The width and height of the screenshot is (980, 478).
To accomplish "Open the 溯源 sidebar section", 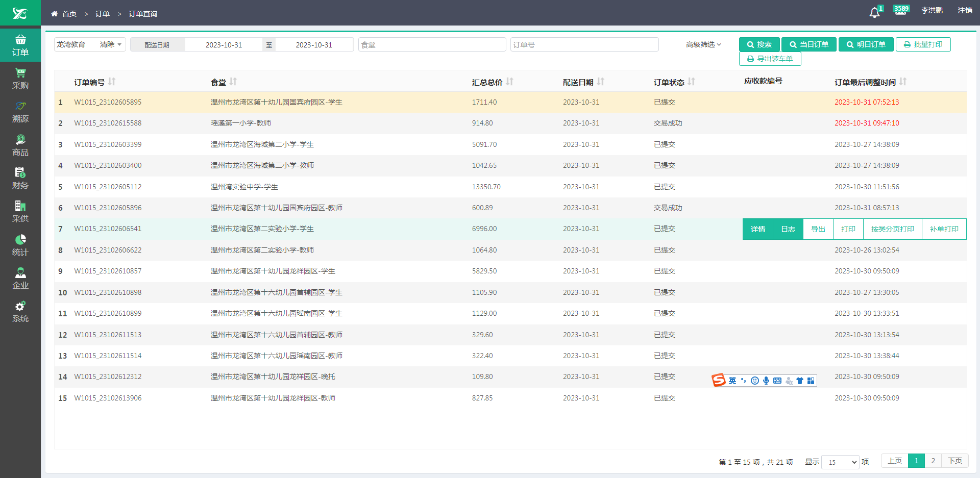I will pyautogui.click(x=20, y=112).
